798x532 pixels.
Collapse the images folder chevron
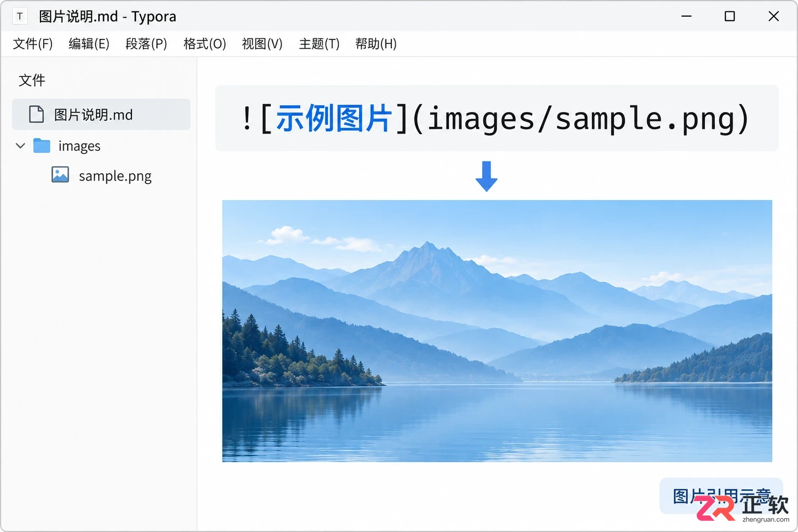pos(21,146)
